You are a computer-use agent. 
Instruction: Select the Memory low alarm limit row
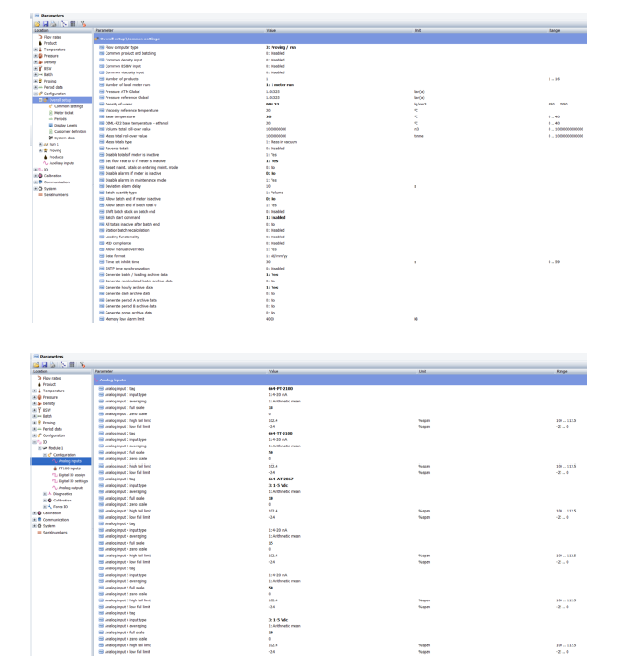coord(340,319)
